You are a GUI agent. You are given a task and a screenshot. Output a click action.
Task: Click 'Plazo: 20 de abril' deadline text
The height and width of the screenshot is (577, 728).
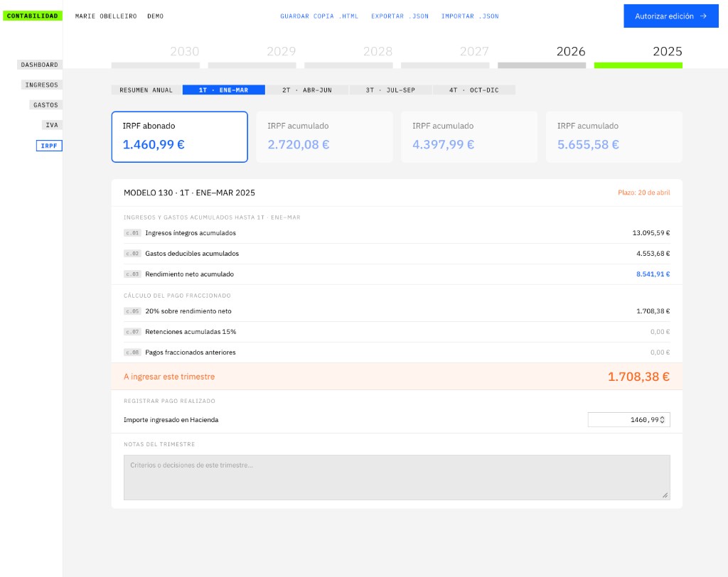click(x=643, y=193)
